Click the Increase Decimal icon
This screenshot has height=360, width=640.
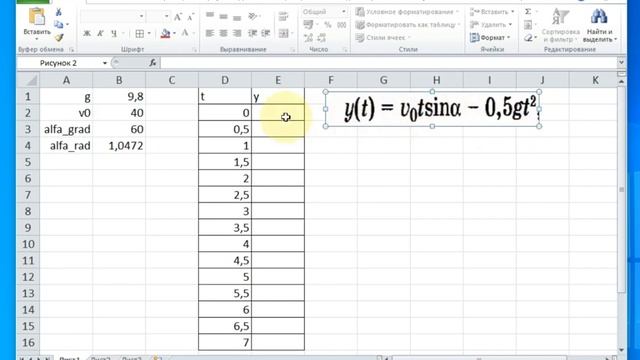pos(309,38)
